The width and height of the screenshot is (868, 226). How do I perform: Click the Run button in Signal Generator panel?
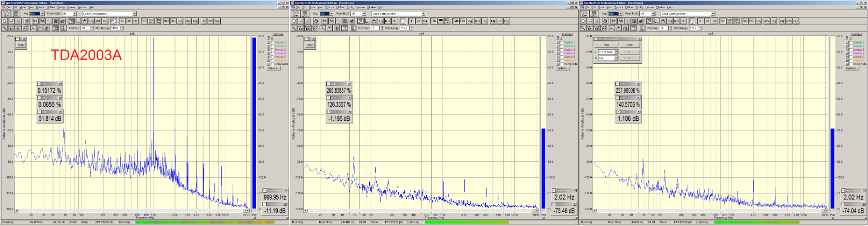(606, 45)
